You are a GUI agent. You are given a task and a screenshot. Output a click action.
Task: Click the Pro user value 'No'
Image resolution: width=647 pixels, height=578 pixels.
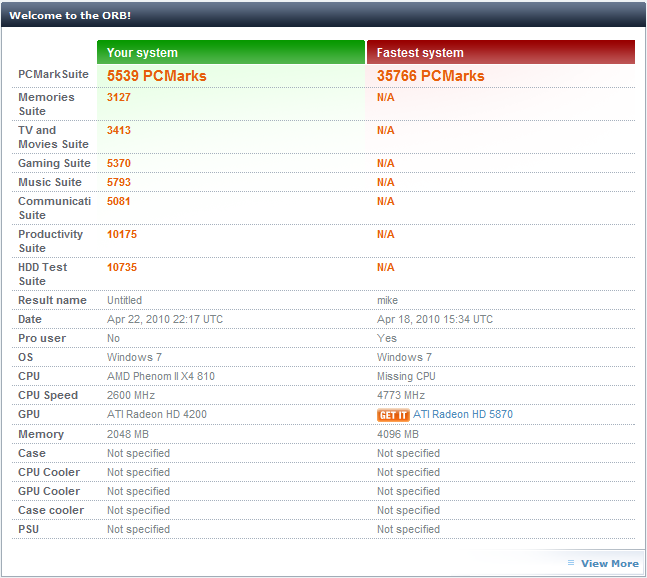click(113, 338)
